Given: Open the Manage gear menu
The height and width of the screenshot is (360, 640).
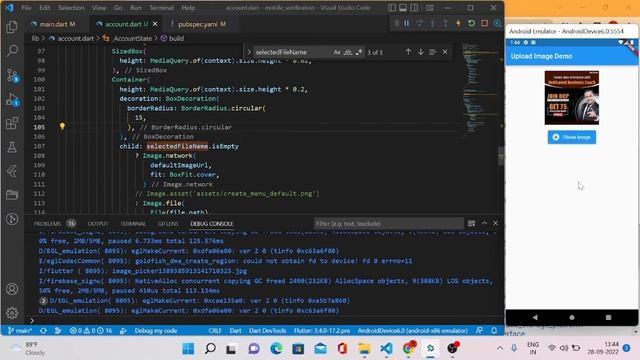Looking at the screenshot, I should [12, 313].
